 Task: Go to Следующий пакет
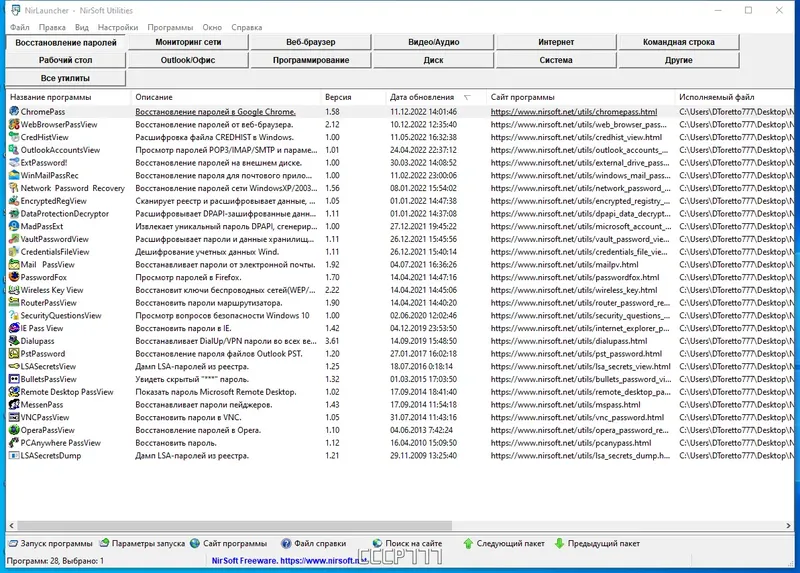tap(504, 543)
